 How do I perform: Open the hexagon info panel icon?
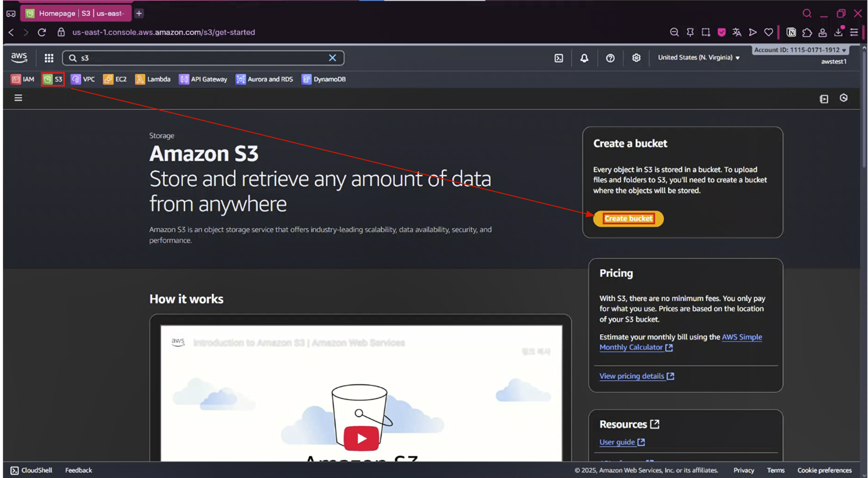[843, 98]
